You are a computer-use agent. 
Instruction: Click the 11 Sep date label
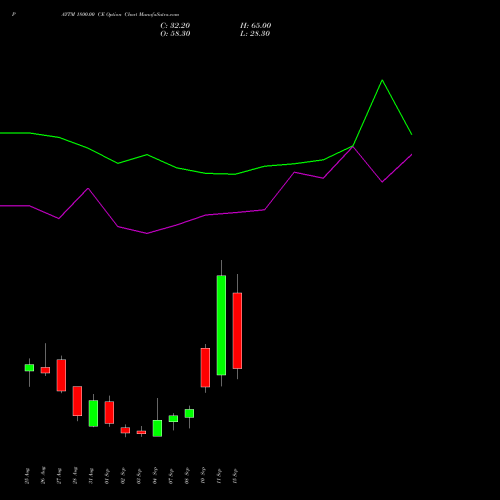(x=219, y=476)
